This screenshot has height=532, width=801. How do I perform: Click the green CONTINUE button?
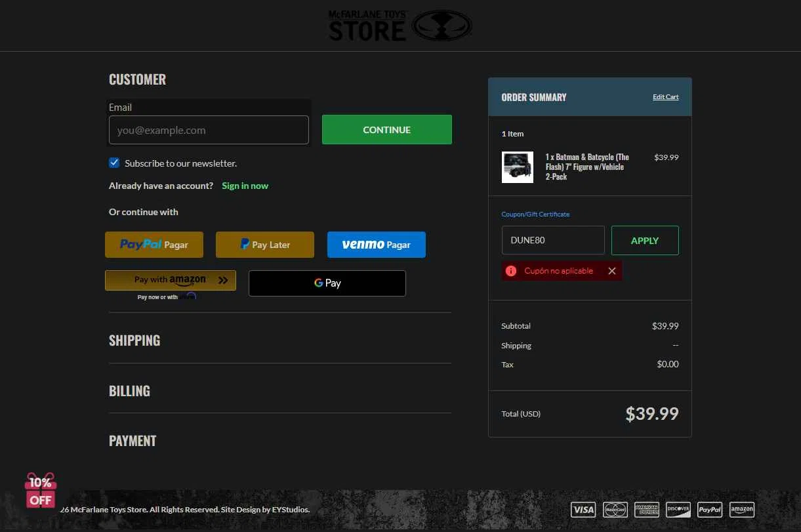click(x=387, y=130)
